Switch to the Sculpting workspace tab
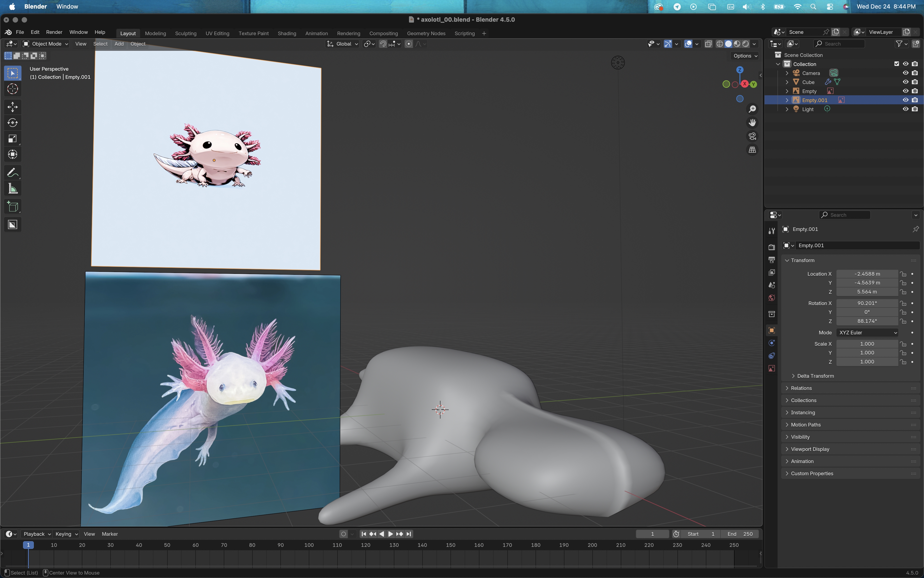This screenshot has height=578, width=924. [x=186, y=33]
